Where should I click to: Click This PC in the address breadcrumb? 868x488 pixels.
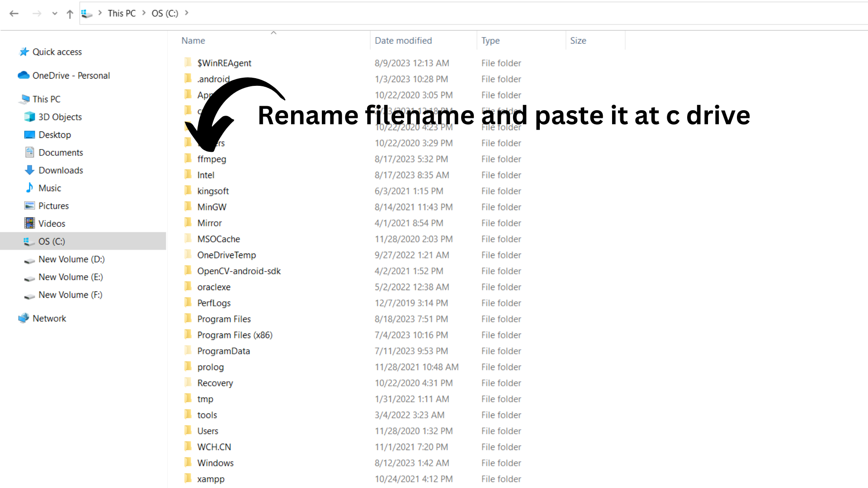pos(122,13)
